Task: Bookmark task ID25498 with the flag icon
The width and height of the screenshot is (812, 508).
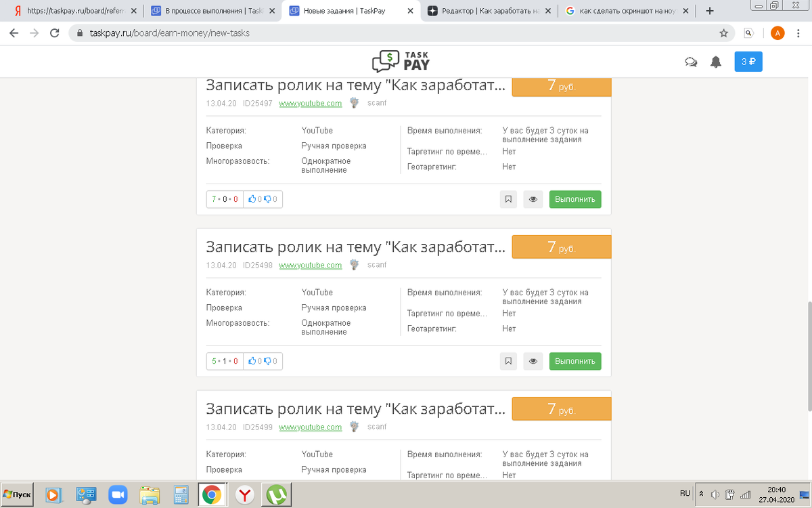Action: (x=508, y=361)
